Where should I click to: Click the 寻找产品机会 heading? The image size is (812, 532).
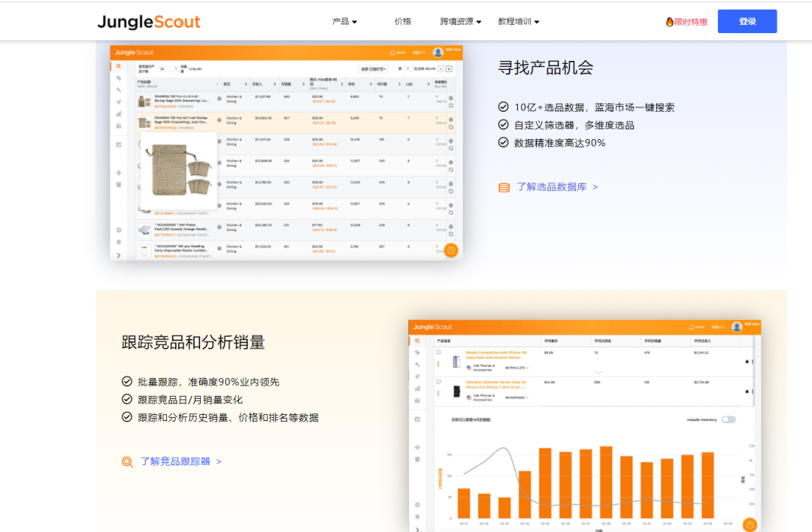[545, 68]
